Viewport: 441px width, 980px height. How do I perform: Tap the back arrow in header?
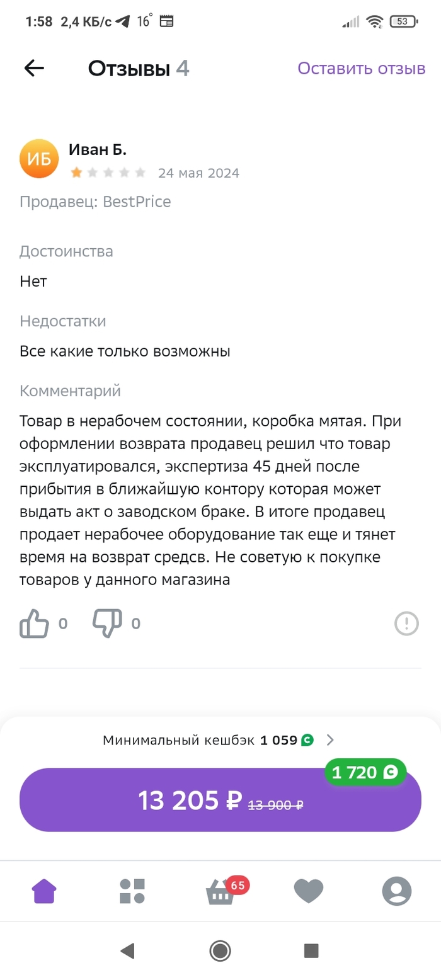click(34, 69)
